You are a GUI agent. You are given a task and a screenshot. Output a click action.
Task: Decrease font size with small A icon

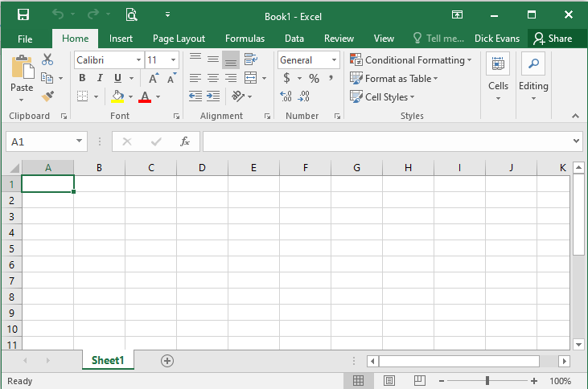172,78
